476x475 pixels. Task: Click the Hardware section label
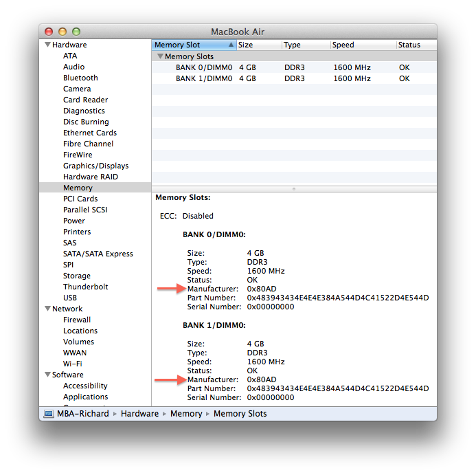point(69,45)
